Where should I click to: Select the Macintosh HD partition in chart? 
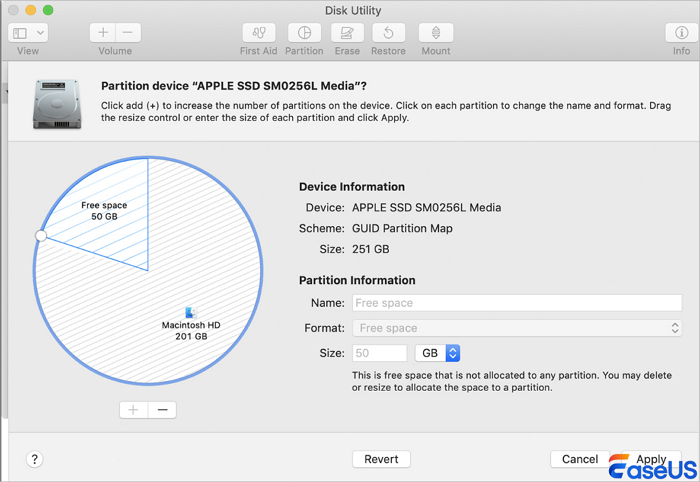pos(185,320)
